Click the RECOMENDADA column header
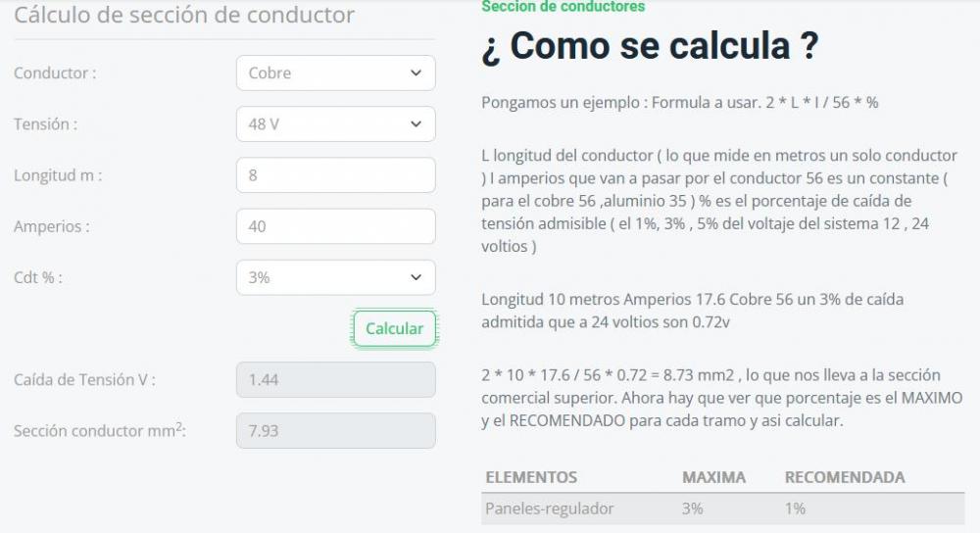 [845, 477]
